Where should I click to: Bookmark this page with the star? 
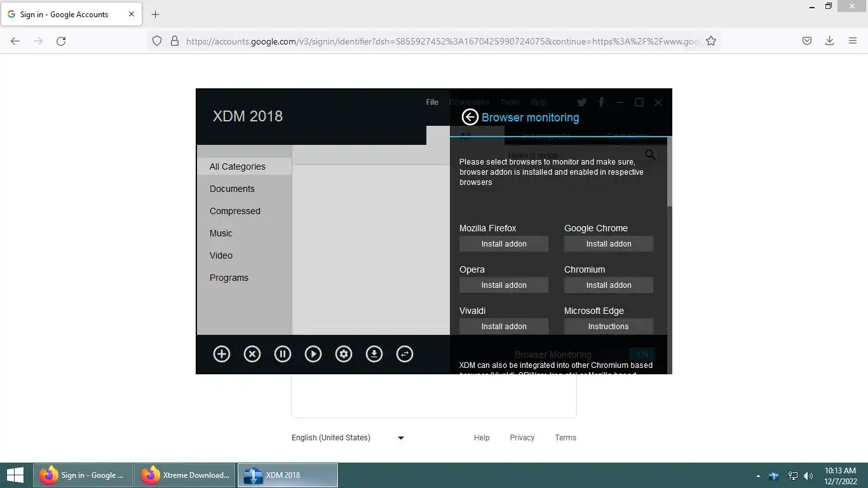711,41
